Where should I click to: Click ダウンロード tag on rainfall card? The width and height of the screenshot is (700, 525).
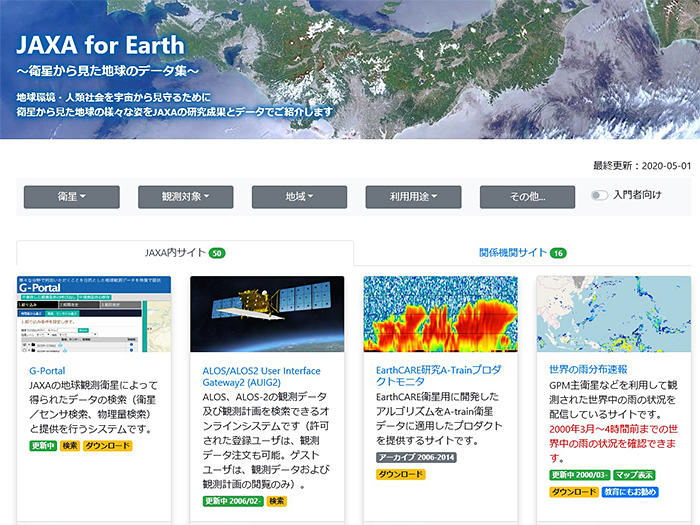[574, 492]
